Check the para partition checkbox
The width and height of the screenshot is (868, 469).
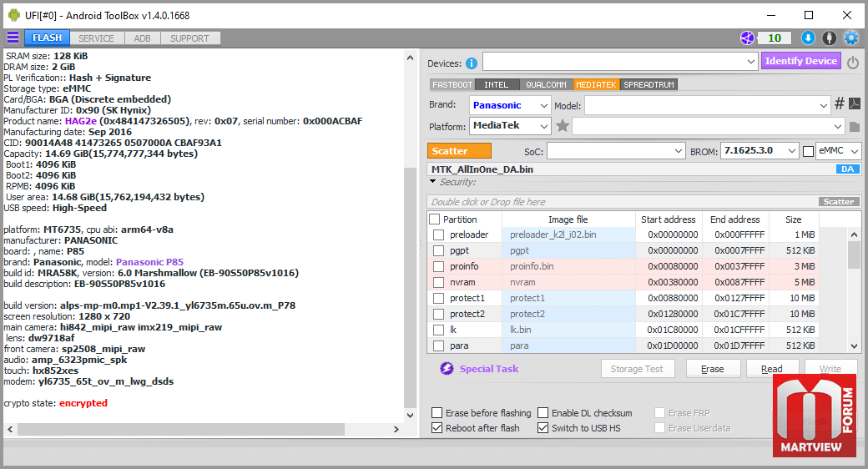tap(438, 345)
